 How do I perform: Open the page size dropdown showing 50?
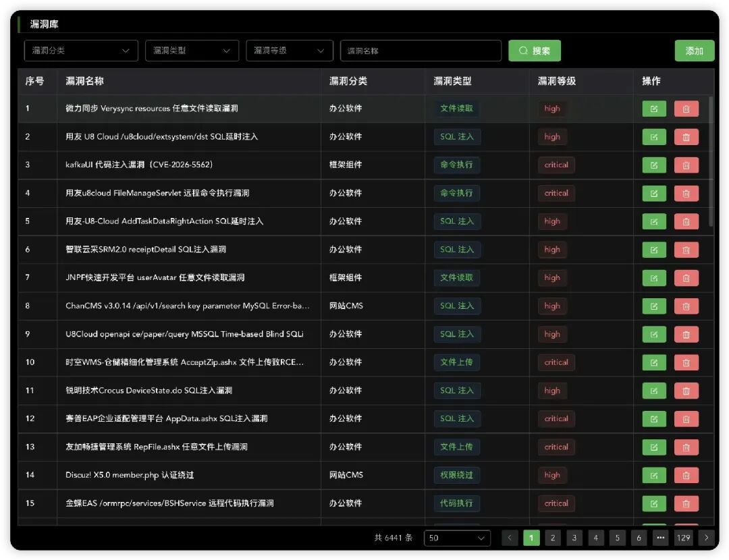click(457, 538)
